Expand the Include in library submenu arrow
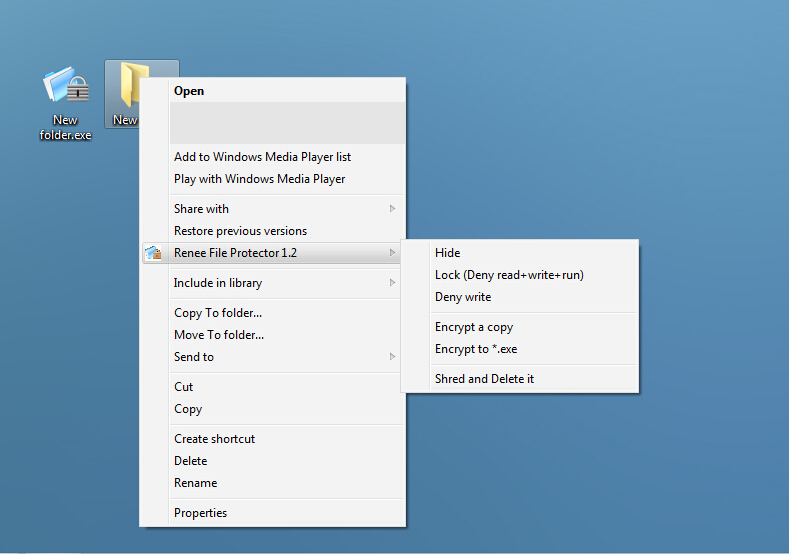This screenshot has width=789, height=554. 392,283
